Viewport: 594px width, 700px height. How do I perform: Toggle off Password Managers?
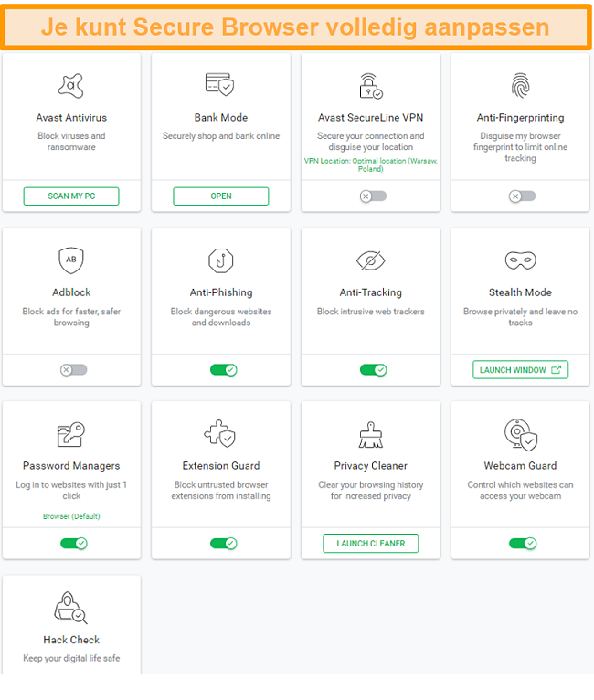pos(74,544)
